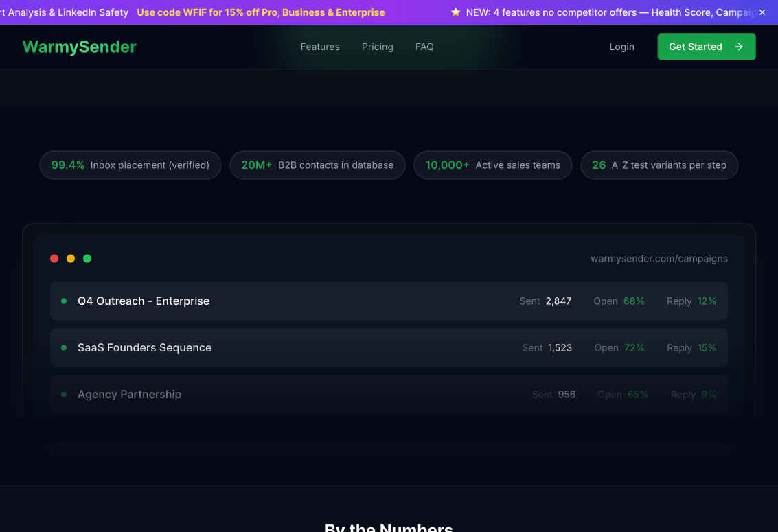Click the status dot beside SaaS Founders Sequence
Screen dimensions: 778x532
(x=64, y=348)
